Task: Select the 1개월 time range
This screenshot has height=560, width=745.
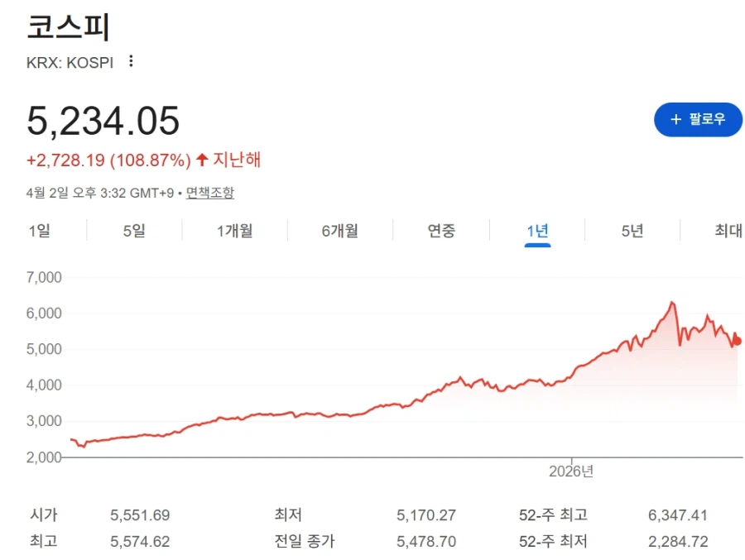Action: (x=233, y=232)
